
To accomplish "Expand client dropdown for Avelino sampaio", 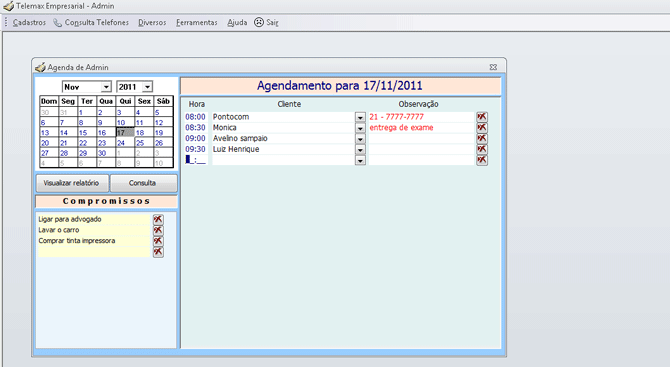I will [360, 139].
